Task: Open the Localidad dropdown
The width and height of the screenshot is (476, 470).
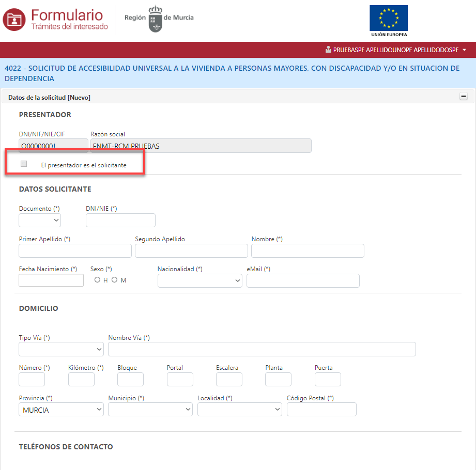Action: (x=240, y=410)
